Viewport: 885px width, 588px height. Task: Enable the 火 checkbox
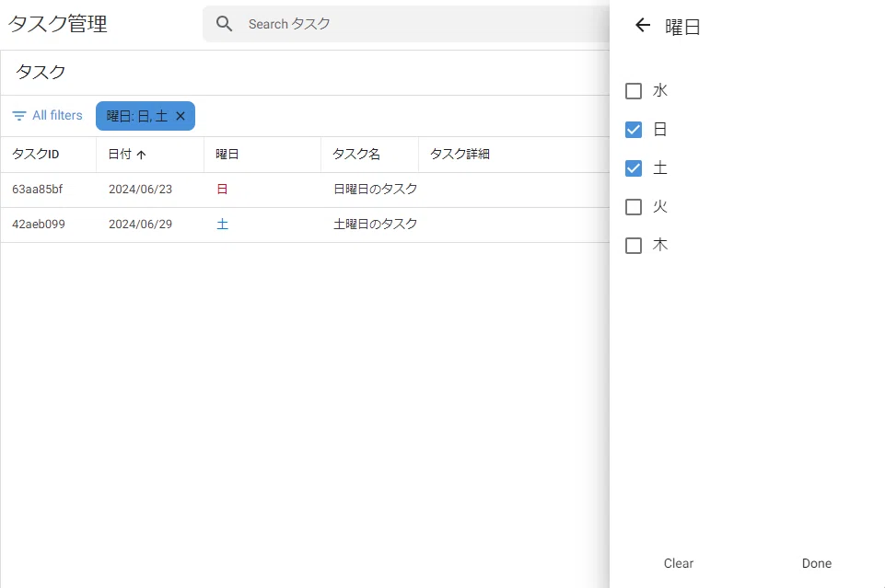[x=634, y=207]
